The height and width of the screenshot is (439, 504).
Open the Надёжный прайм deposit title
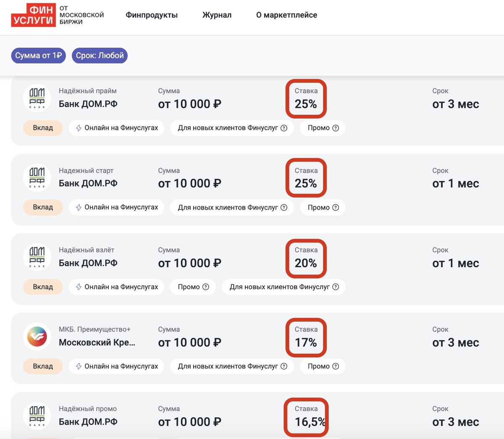[88, 91]
